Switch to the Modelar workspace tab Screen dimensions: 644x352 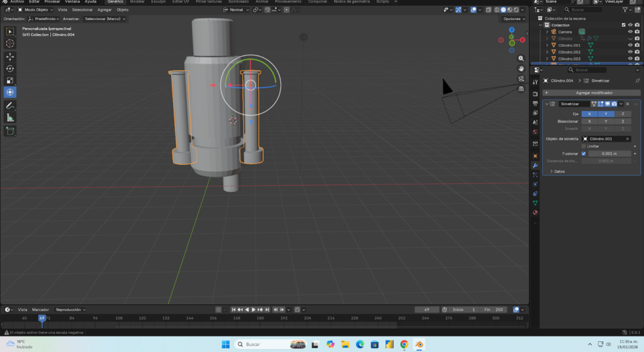[x=137, y=2]
